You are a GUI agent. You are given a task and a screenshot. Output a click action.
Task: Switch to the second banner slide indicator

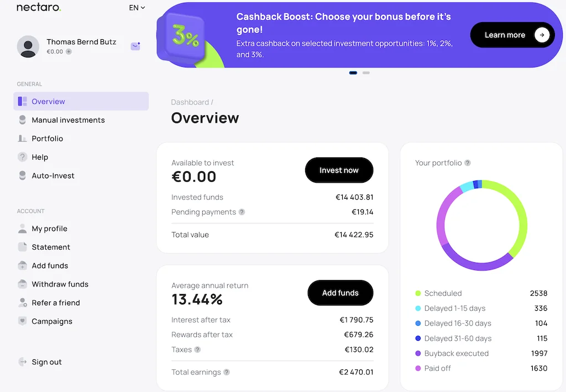click(366, 73)
